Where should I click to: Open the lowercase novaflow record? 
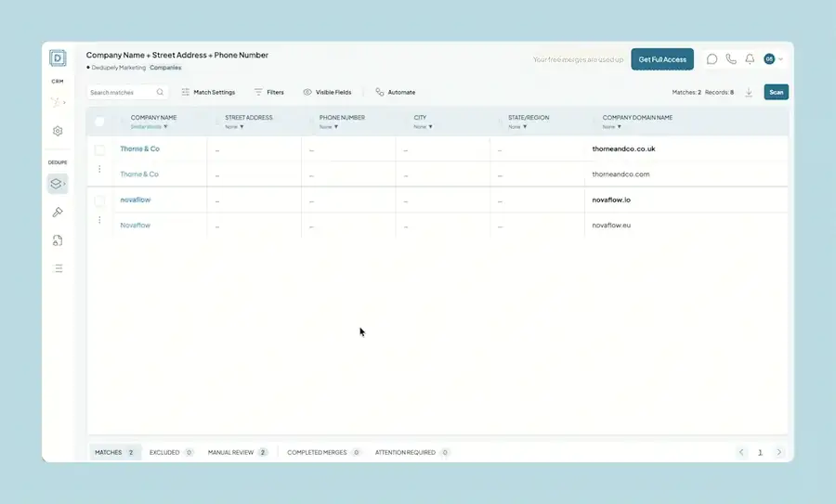point(136,200)
